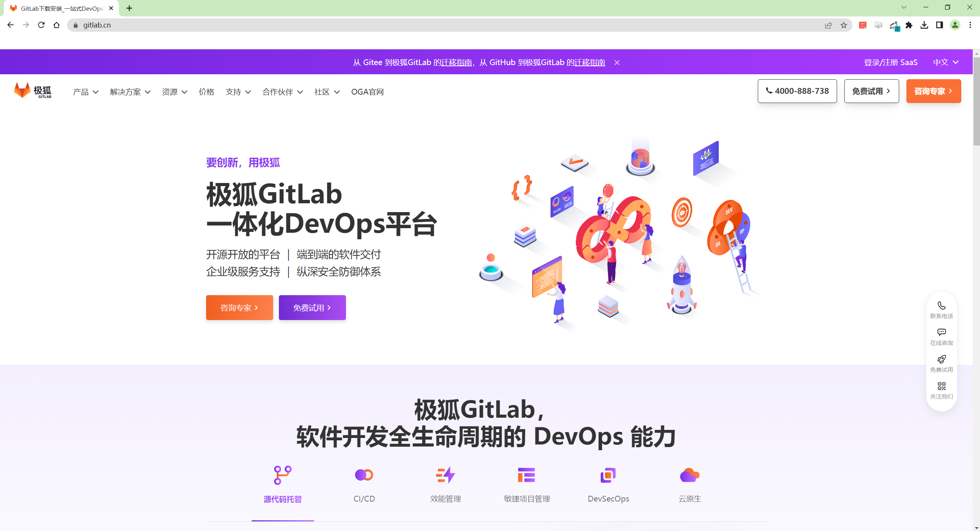Screen dimensions: 980x531
Task: Open the 价格 page
Action: click(x=206, y=92)
